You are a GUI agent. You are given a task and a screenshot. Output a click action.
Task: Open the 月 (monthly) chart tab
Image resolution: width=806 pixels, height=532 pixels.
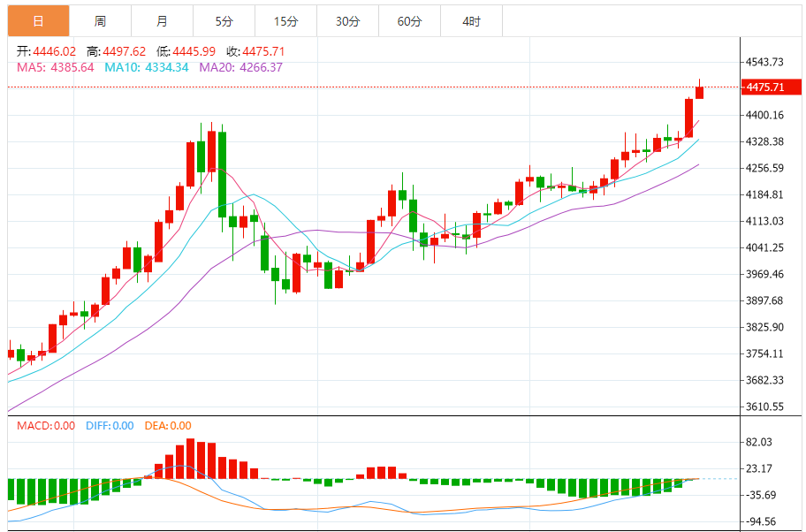coord(162,20)
